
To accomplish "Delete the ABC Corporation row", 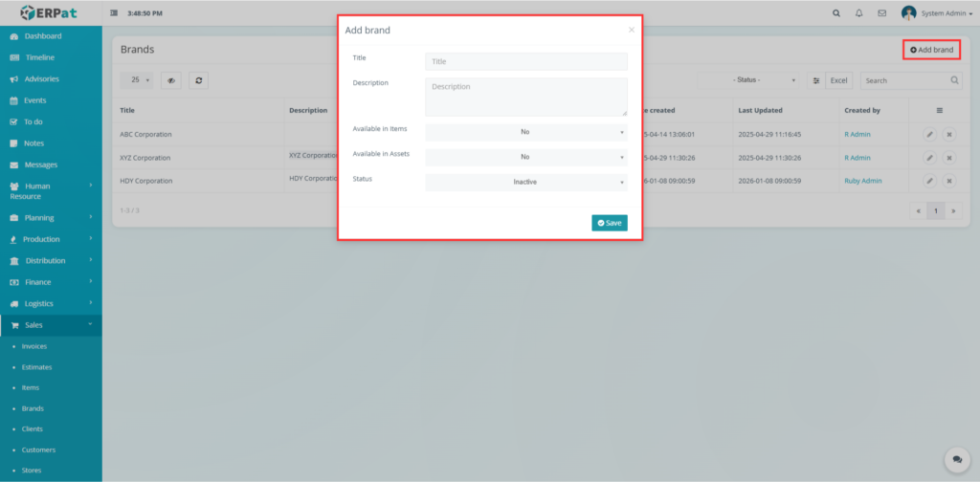I will 948,134.
